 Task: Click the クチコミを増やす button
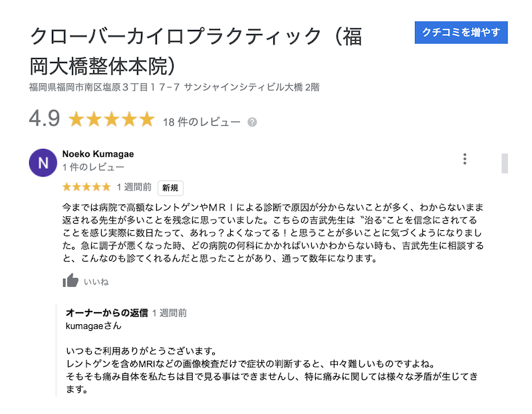pyautogui.click(x=461, y=32)
